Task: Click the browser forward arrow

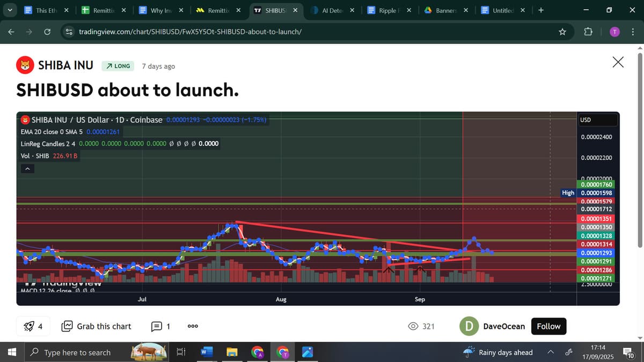Action: point(29,32)
